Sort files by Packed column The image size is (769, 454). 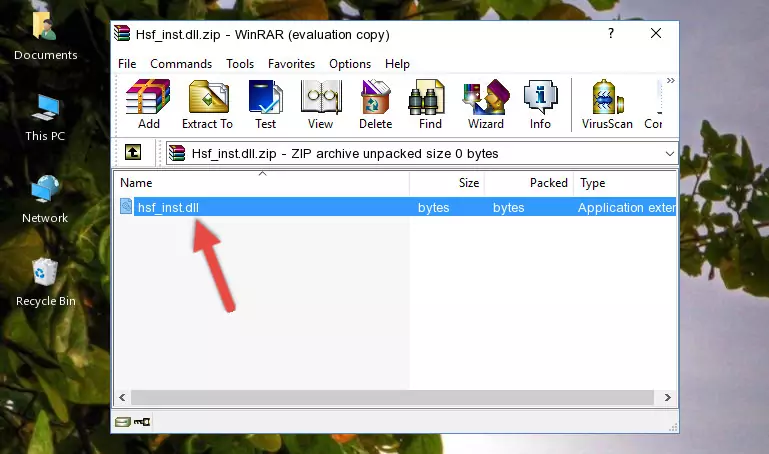(529, 183)
